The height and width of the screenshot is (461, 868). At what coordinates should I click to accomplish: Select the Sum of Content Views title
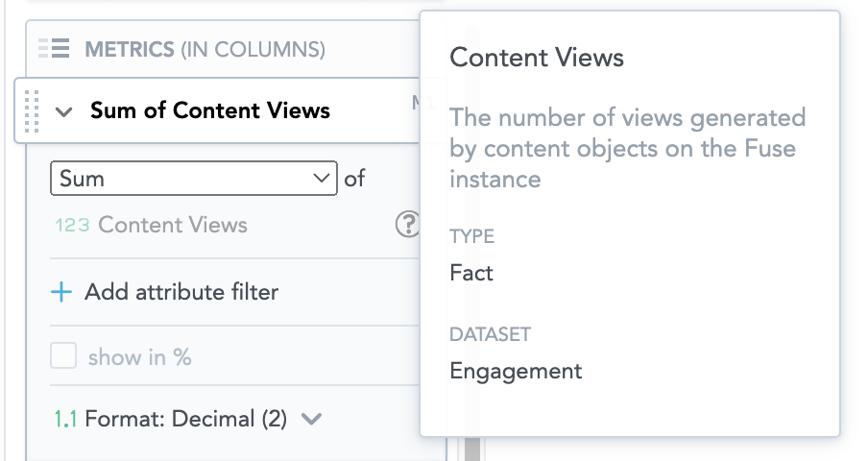(209, 110)
